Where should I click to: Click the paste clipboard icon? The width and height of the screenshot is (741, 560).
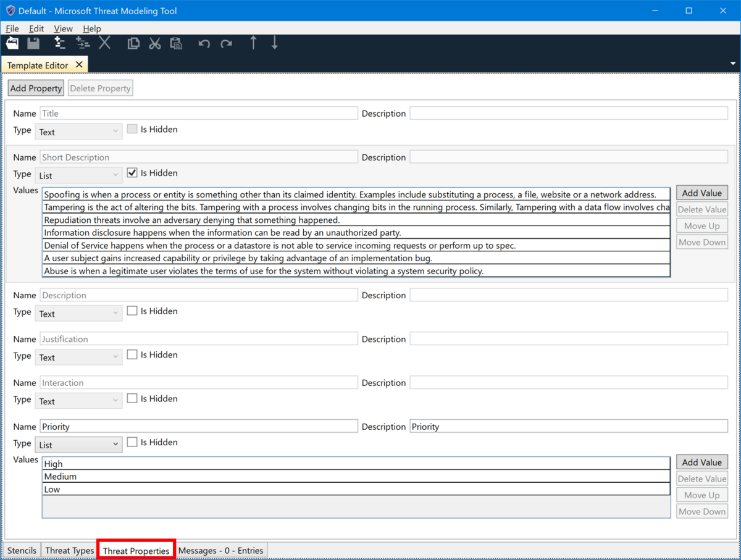click(177, 43)
